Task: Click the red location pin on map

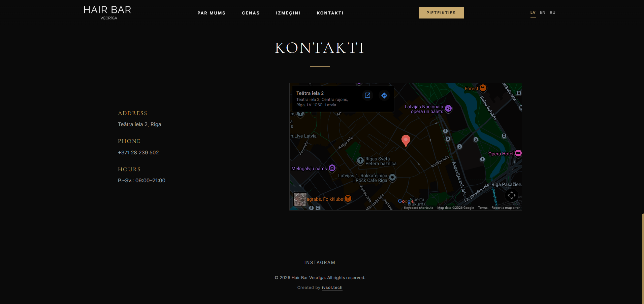Action: click(406, 141)
